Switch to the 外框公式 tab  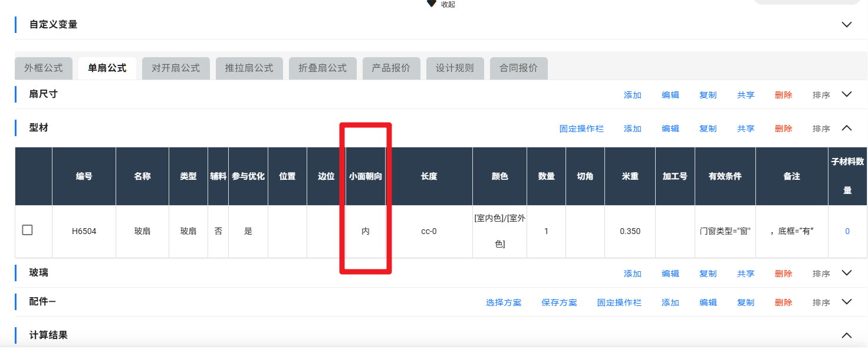click(x=44, y=68)
